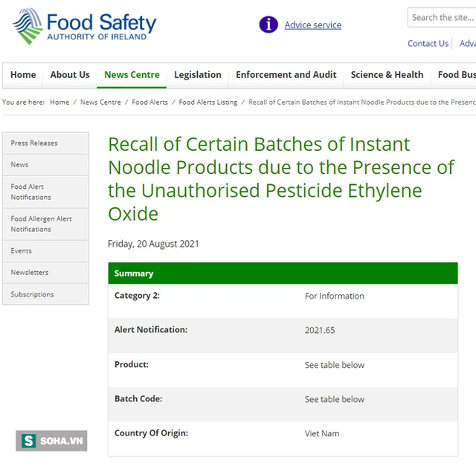Click the purple info icon
Screen dimensions: 476x463
(268, 25)
